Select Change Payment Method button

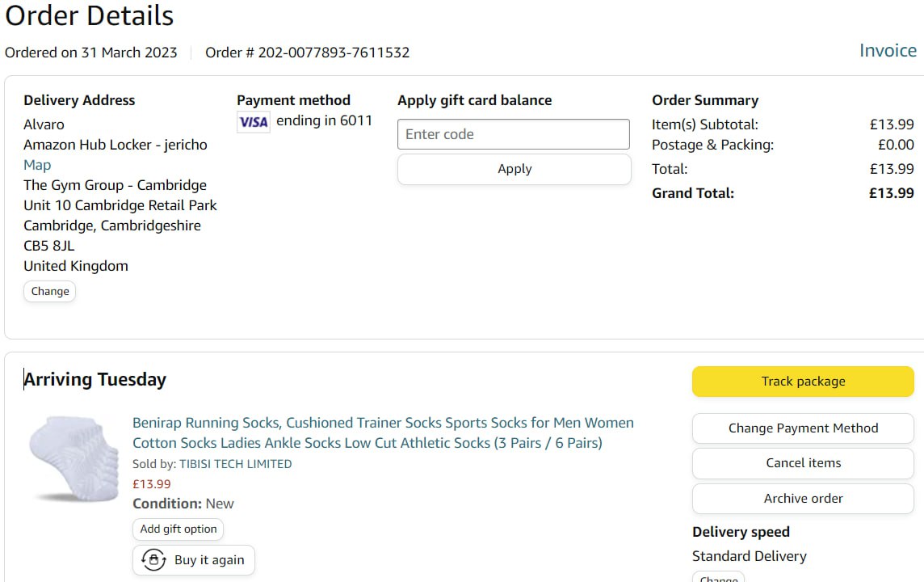(x=802, y=428)
